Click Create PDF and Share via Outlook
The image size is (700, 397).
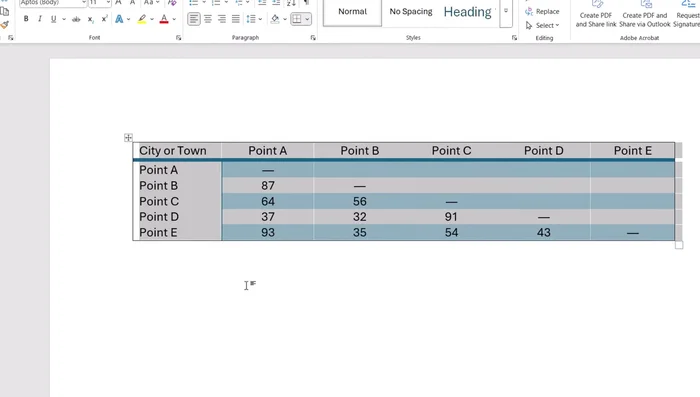click(x=645, y=15)
